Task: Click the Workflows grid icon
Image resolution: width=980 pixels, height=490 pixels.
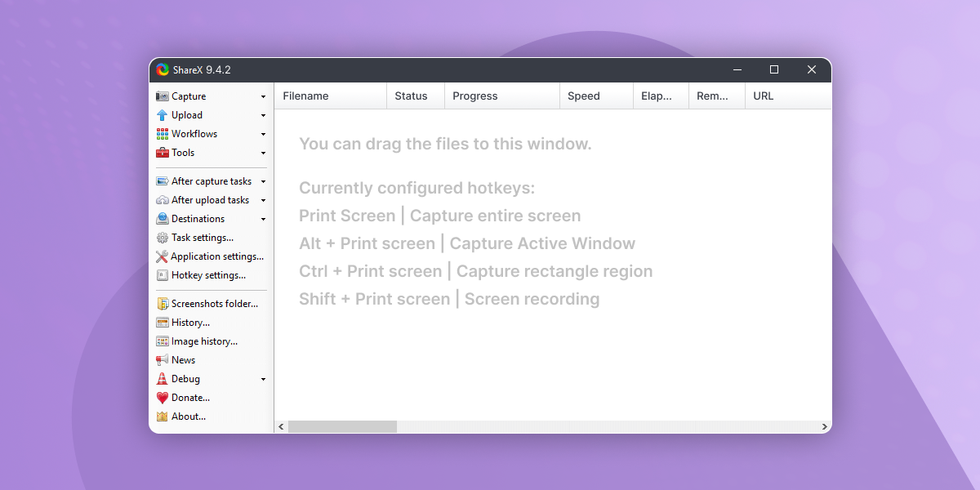Action: click(163, 134)
